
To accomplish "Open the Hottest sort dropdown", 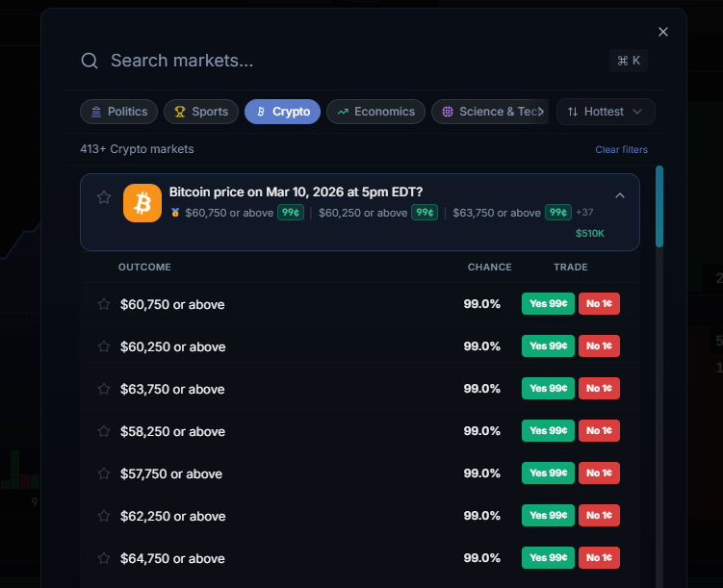I will (x=606, y=112).
